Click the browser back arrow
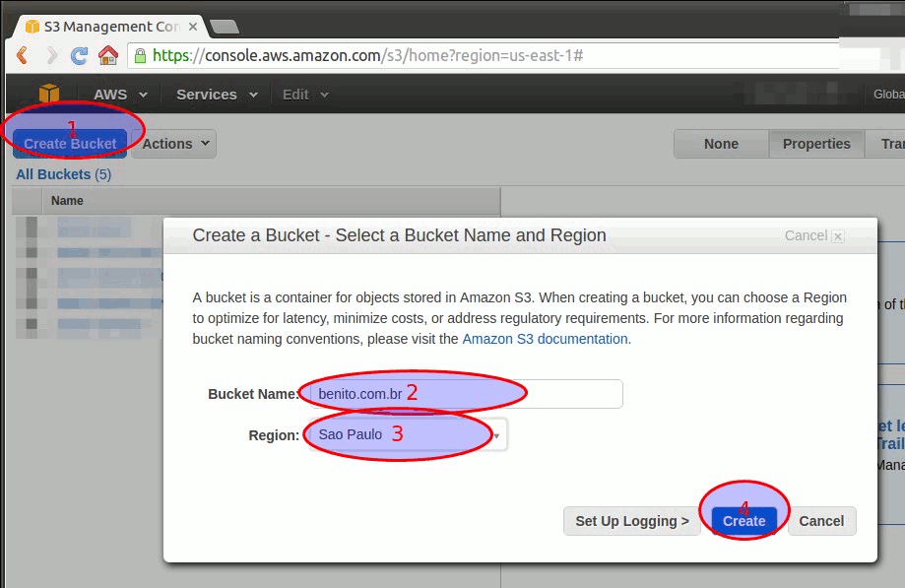 pos(22,55)
